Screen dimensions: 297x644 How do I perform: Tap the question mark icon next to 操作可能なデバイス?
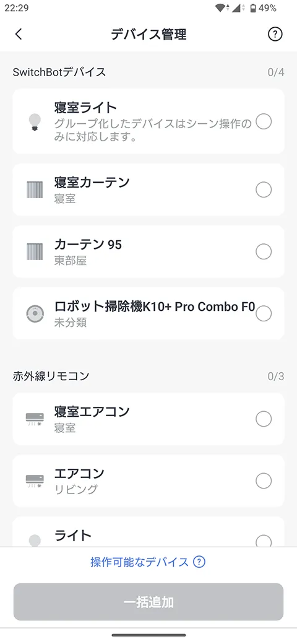199,562
